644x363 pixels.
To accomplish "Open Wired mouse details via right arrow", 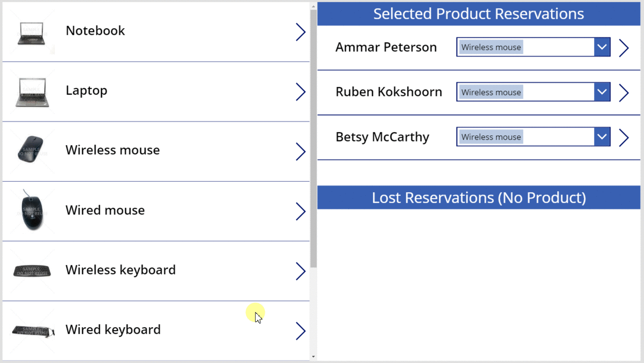I will pyautogui.click(x=301, y=211).
